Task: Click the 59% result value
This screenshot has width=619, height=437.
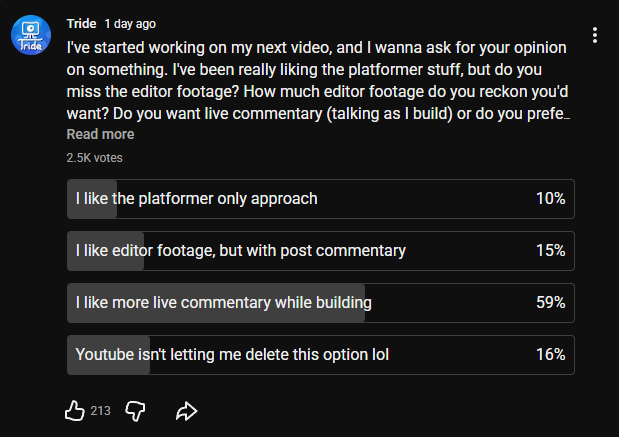Action: [x=550, y=302]
